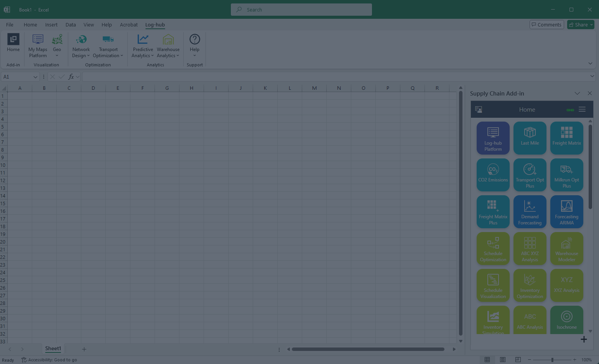Viewport: 599px width, 364px height.
Task: Click into the formula bar field
Action: pyautogui.click(x=336, y=77)
